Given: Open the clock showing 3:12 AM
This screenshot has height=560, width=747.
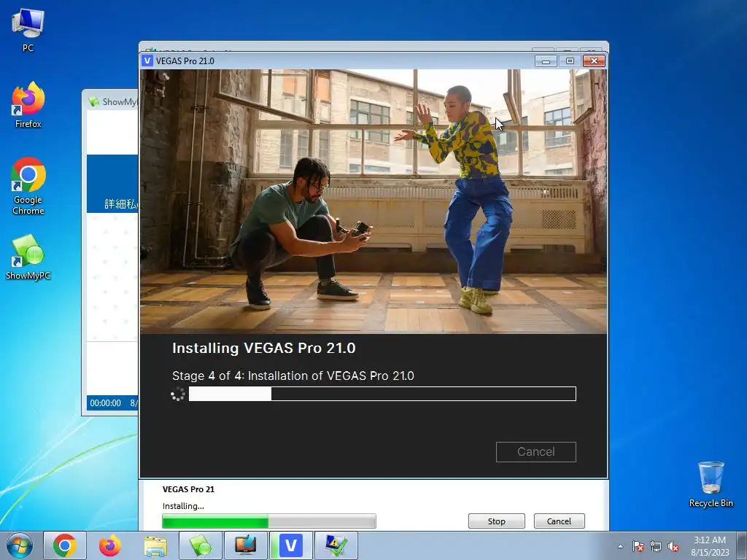Looking at the screenshot, I should (x=710, y=545).
